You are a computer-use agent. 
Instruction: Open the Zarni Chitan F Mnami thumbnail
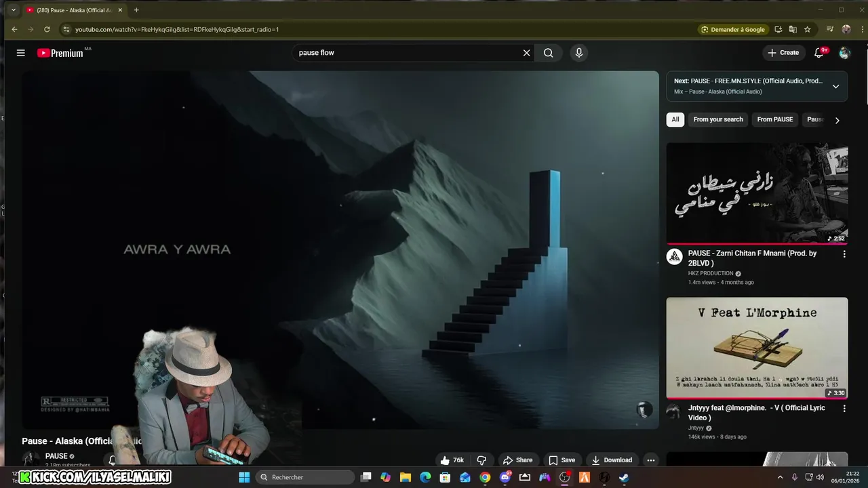pos(757,193)
